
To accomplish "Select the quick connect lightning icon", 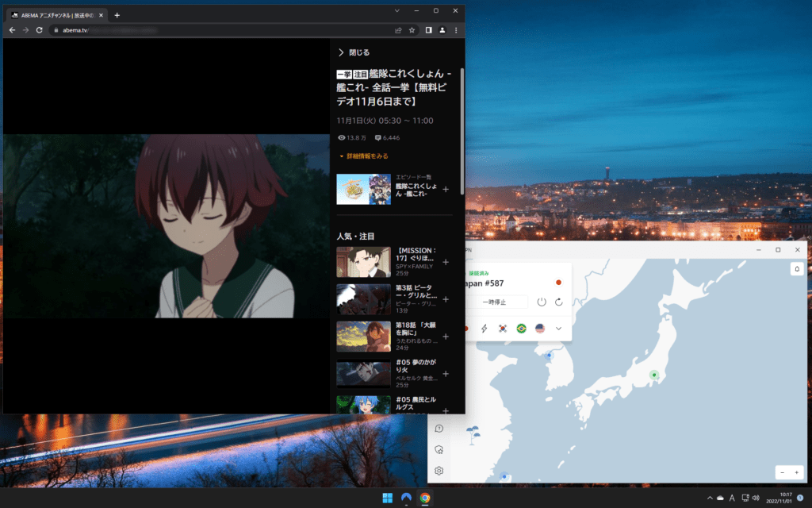I will (x=485, y=328).
